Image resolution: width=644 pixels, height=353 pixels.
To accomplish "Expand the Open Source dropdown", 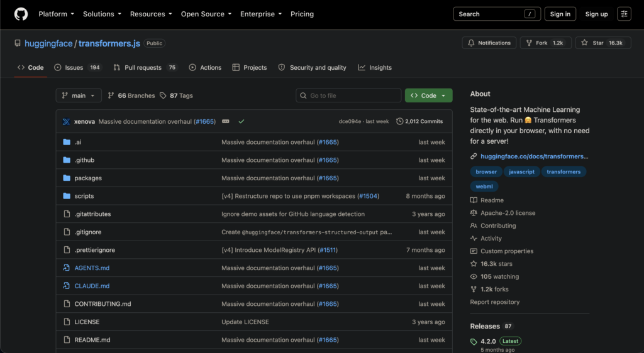I will pos(206,14).
